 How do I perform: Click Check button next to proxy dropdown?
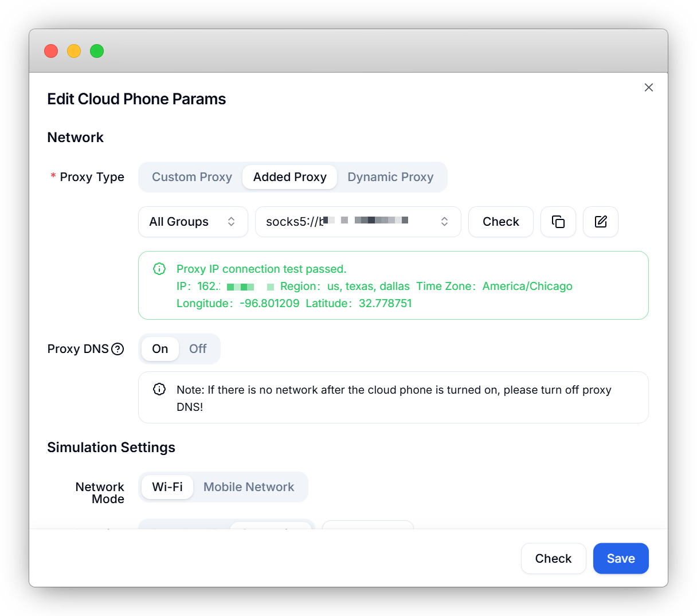[500, 222]
